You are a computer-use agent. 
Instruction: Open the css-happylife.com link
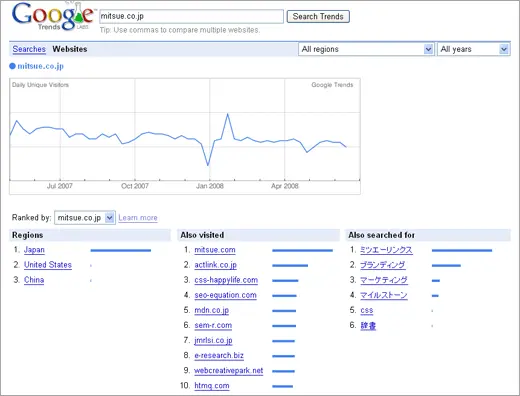[x=226, y=280]
